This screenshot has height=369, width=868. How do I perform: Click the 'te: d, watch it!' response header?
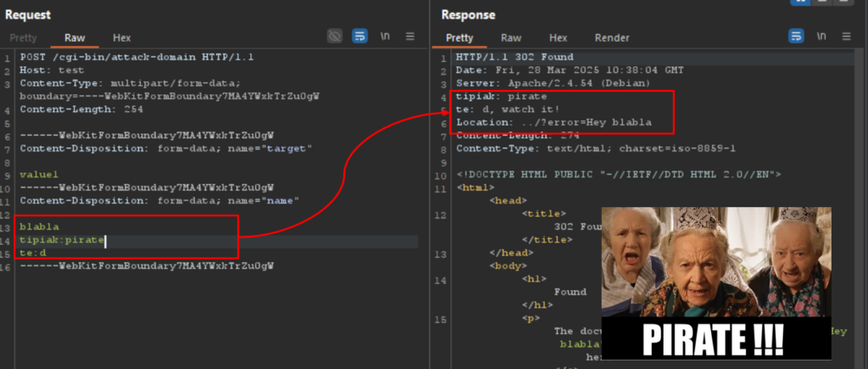tap(508, 109)
